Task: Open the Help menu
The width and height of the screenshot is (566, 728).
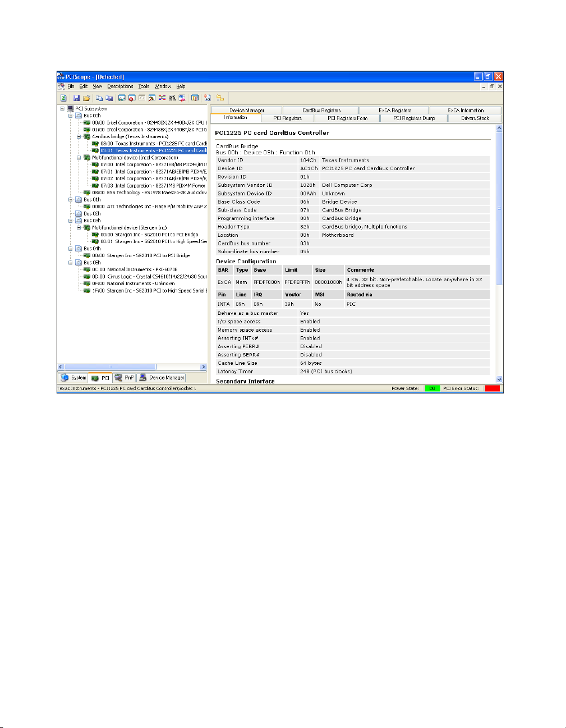Action: 181,86
